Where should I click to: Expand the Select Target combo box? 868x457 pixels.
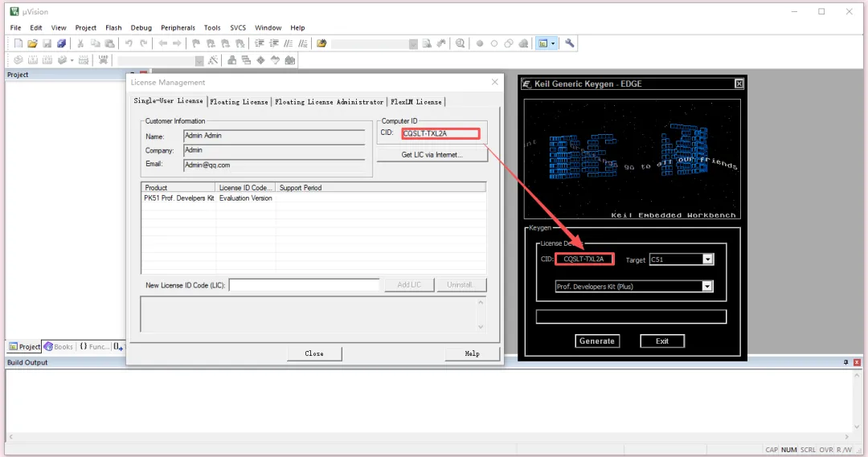199,60
